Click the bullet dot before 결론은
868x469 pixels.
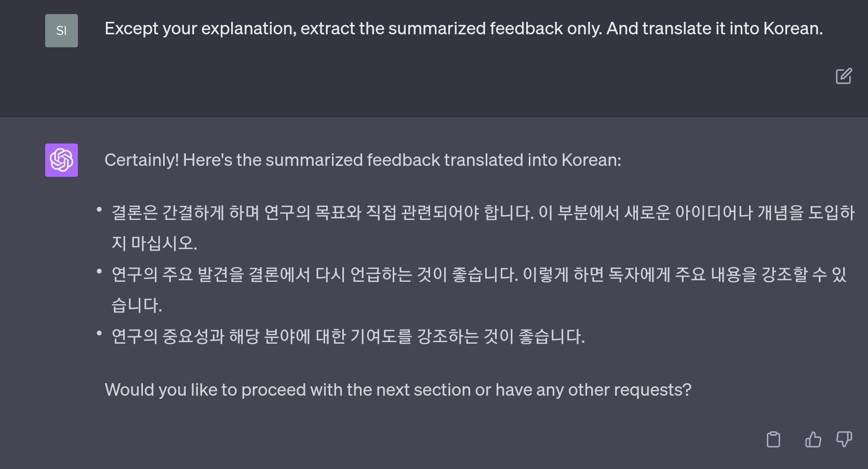[99, 210]
